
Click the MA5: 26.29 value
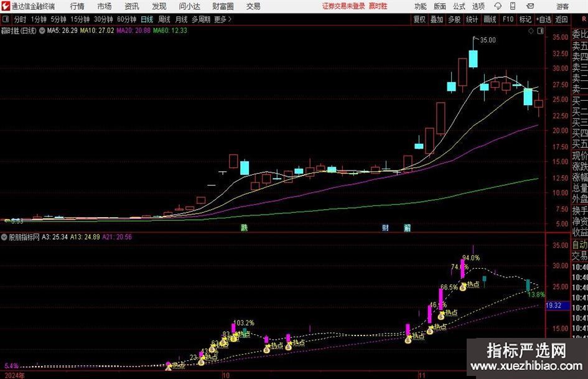62,30
